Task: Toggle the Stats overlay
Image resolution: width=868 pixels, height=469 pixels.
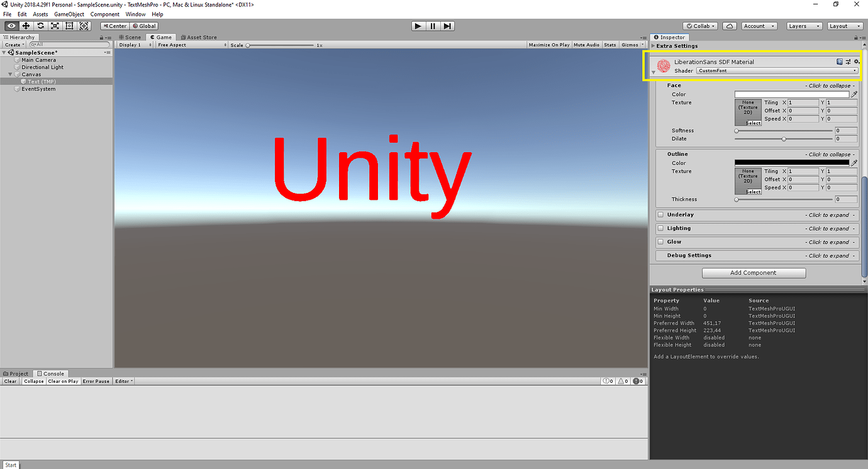Action: (610, 45)
